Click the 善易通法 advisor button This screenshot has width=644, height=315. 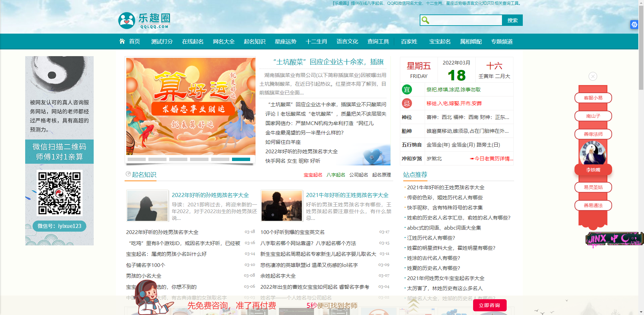coord(593,205)
